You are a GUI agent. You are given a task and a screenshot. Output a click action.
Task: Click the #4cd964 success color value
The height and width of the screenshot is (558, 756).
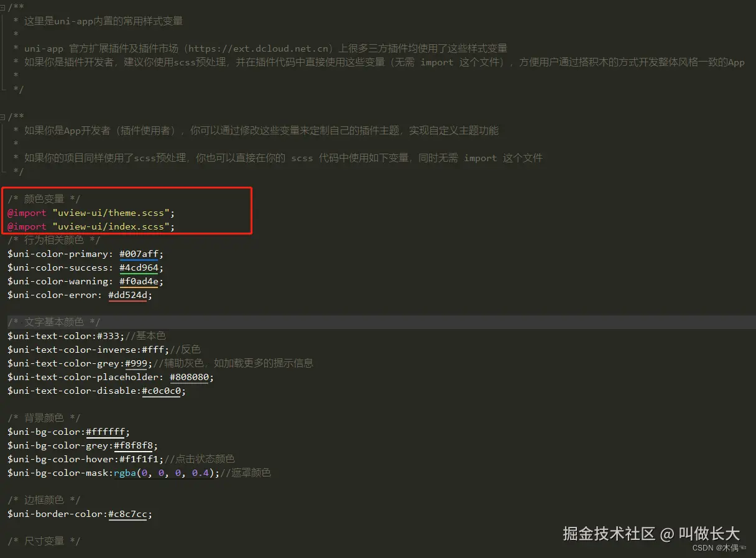139,267
